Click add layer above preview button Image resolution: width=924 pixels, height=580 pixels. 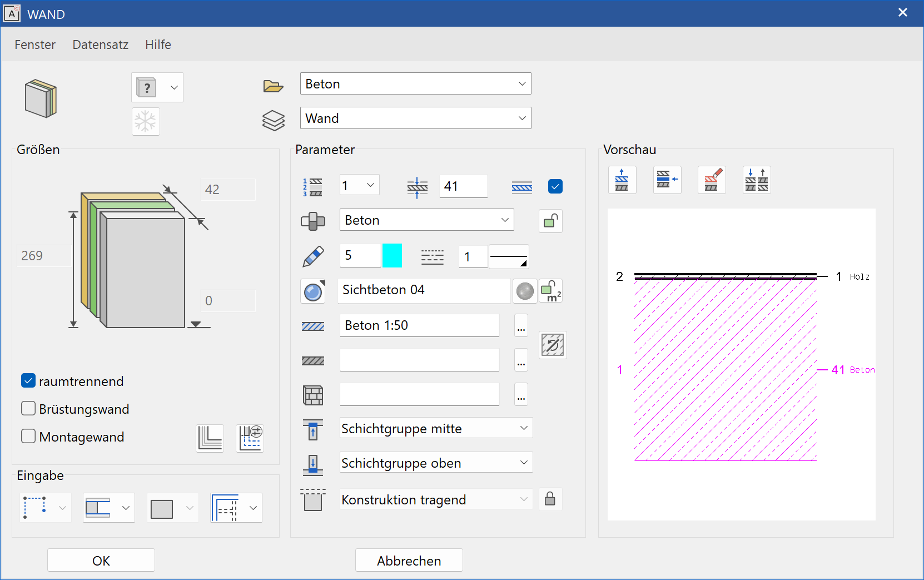(x=622, y=180)
